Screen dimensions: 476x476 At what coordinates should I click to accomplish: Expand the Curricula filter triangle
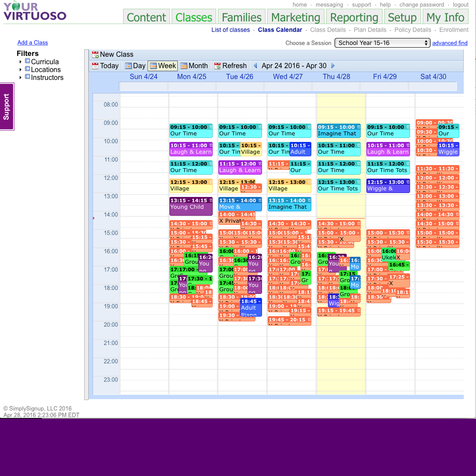21,62
